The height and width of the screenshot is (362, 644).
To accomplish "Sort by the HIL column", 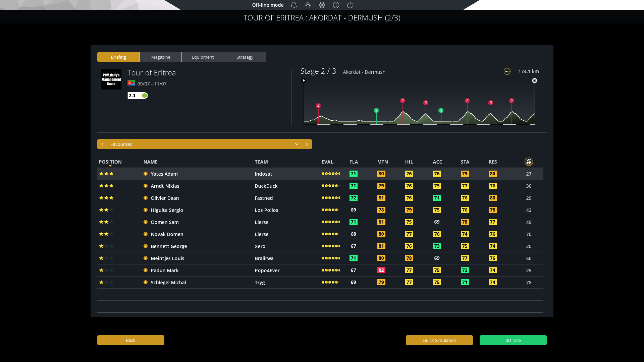I will click(409, 162).
